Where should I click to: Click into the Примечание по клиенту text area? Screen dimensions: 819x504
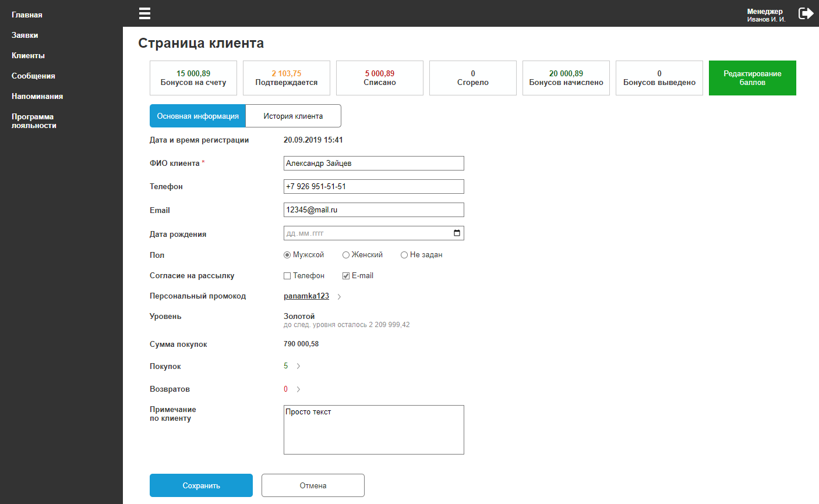pyautogui.click(x=374, y=430)
